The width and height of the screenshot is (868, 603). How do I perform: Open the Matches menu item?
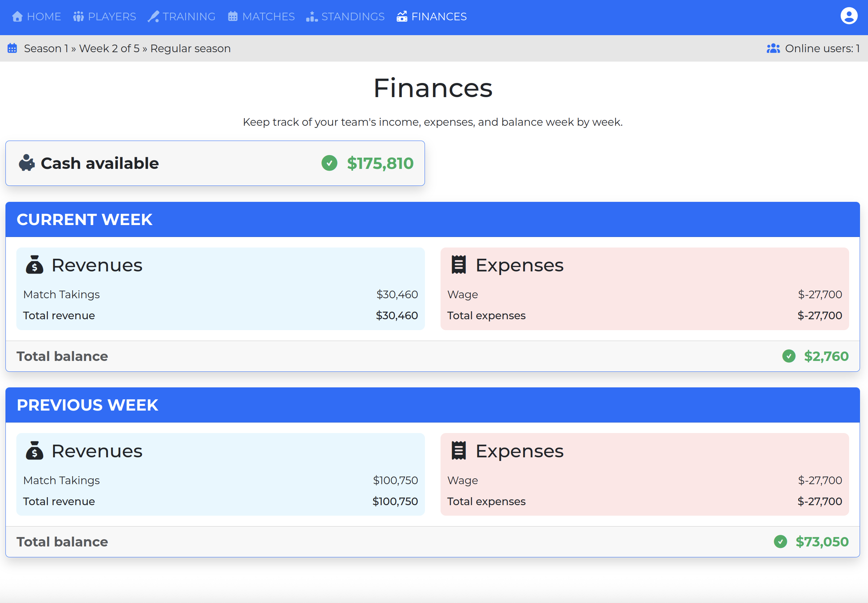pos(261,17)
